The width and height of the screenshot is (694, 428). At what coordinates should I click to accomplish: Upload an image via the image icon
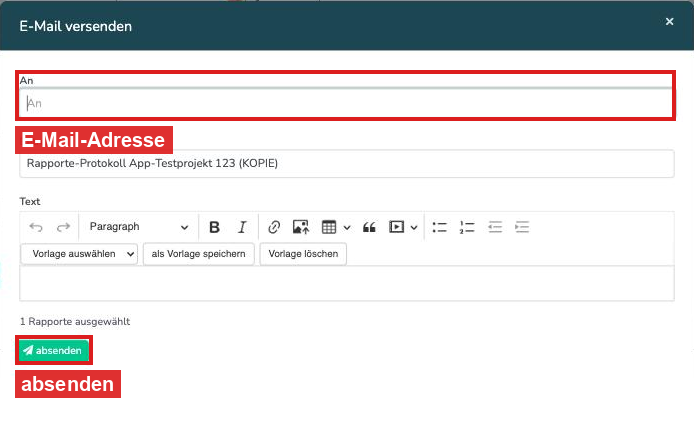(301, 227)
